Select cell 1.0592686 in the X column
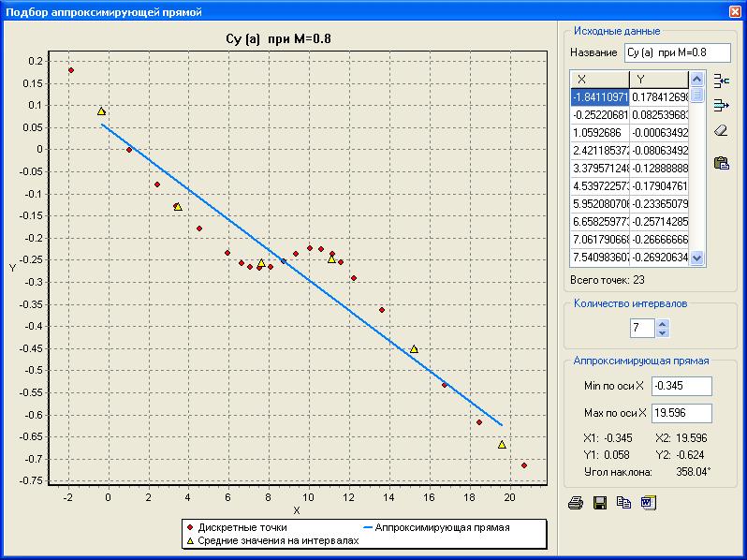 point(600,132)
